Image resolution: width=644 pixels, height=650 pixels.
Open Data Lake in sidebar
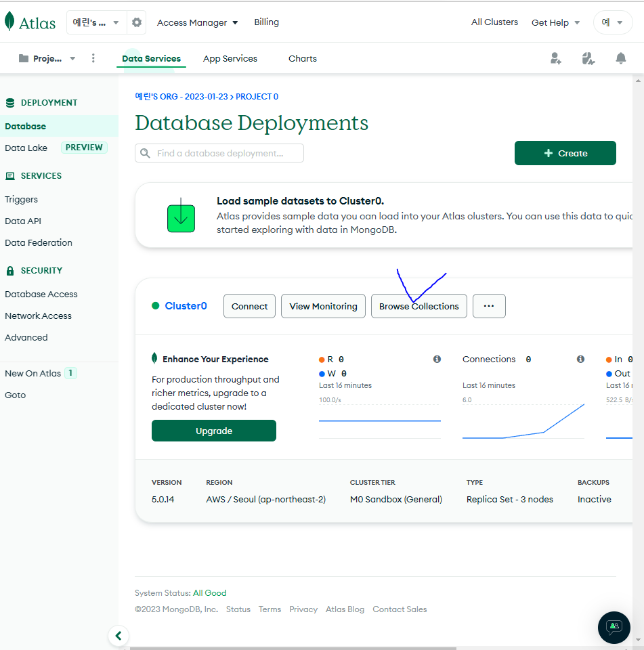(26, 148)
